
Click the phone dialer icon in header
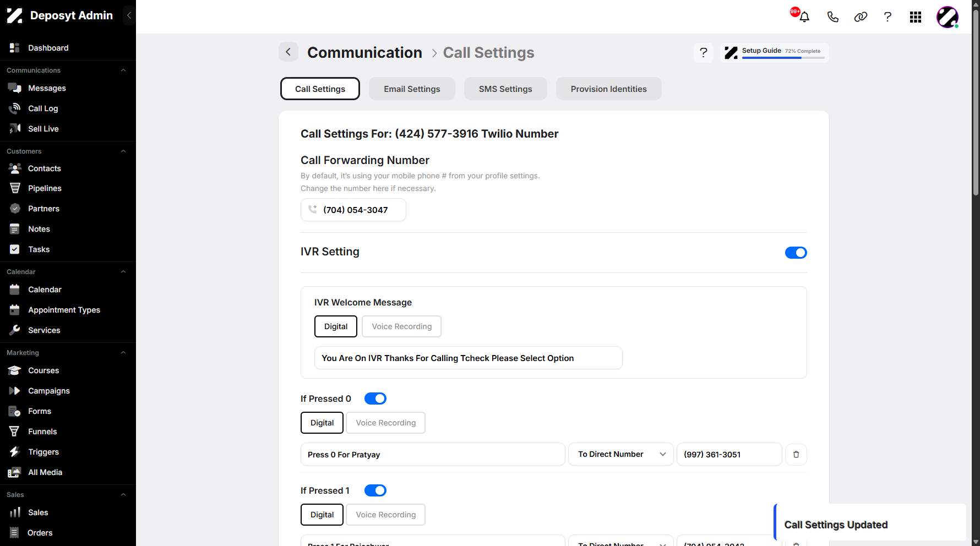point(832,17)
